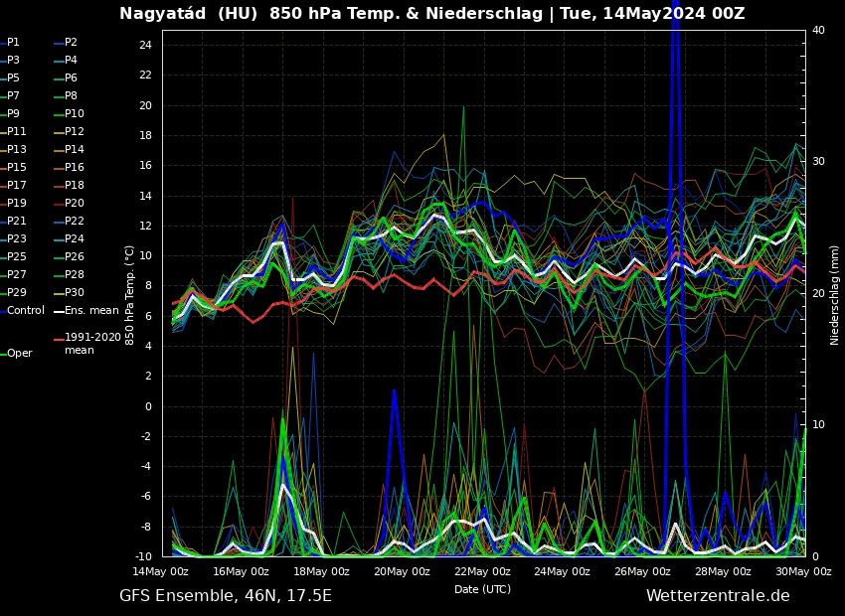845x616 pixels.
Task: Click the Niederschlag (mm) axis label
Action: pos(834,296)
